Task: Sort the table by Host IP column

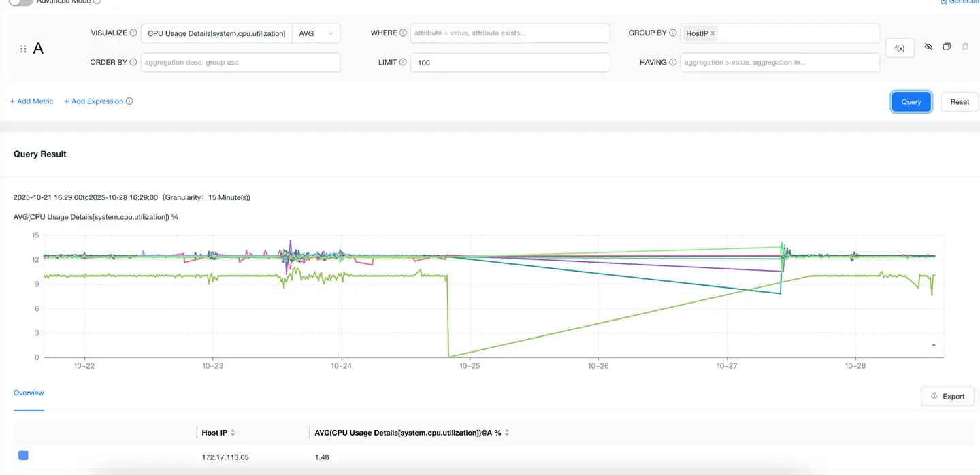Action: (x=233, y=433)
